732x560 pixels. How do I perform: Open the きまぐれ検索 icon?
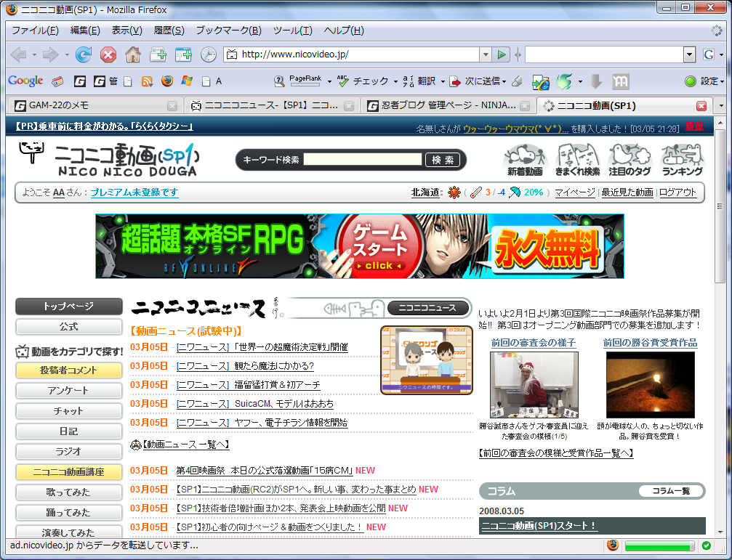click(x=577, y=160)
